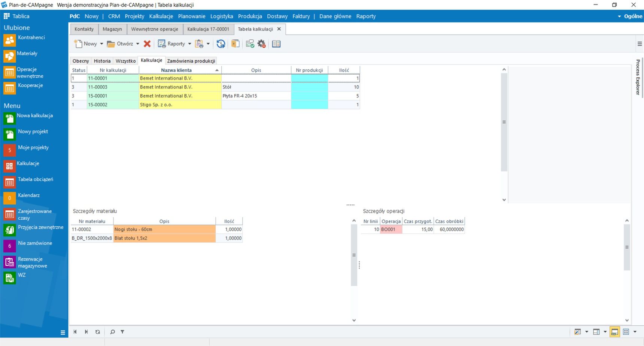Screen dimensions: 644x346
Task: Click the open book icon in toolbar
Action: [x=276, y=44]
